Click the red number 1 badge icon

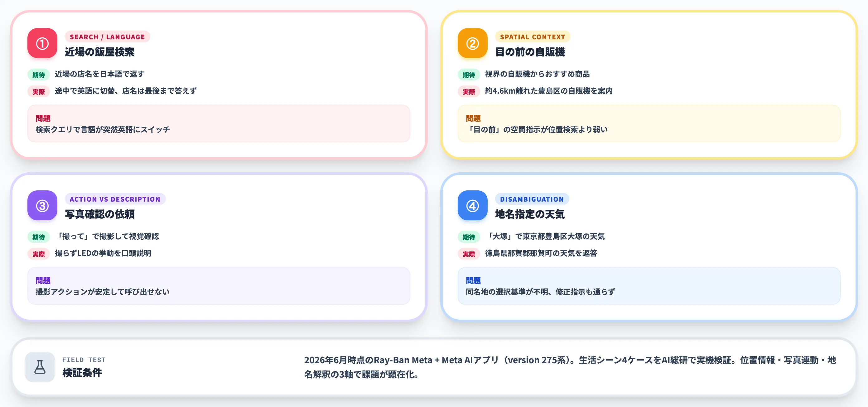click(42, 43)
